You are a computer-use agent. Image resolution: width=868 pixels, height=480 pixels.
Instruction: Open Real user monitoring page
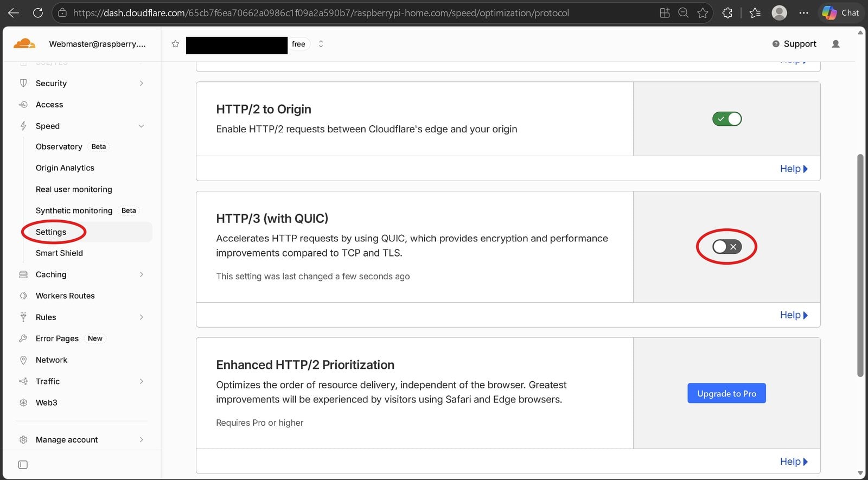coord(74,189)
